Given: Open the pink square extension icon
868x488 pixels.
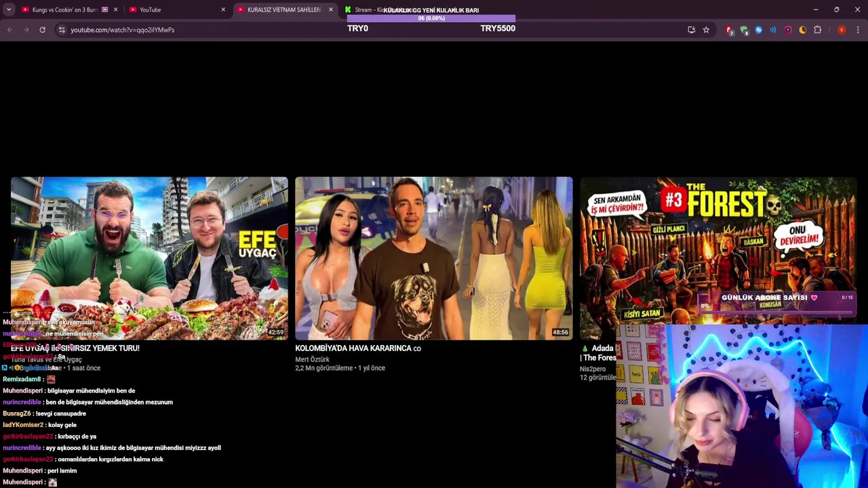Looking at the screenshot, I should pos(788,30).
